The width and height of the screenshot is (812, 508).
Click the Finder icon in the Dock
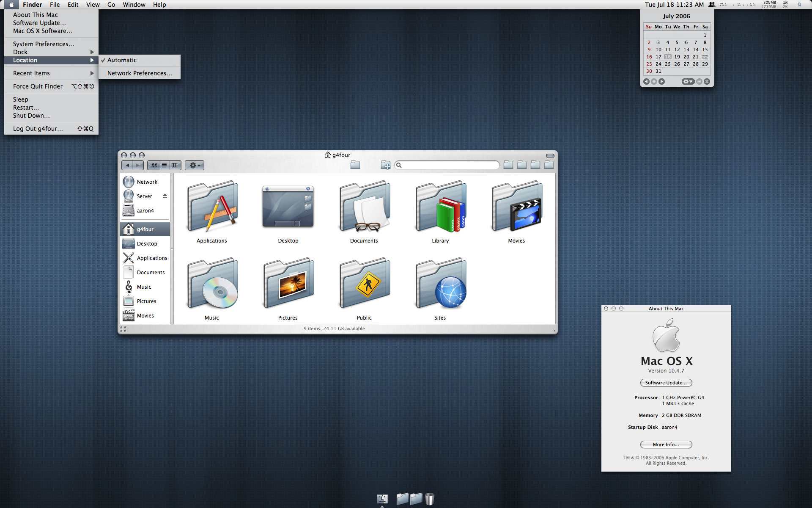pos(382,499)
